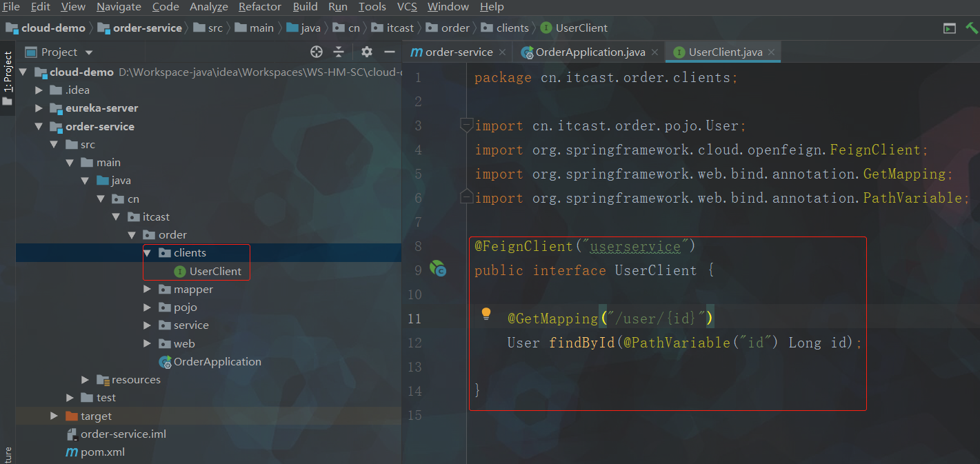Click the order-service.iml file icon
The width and height of the screenshot is (980, 464).
coord(72,434)
